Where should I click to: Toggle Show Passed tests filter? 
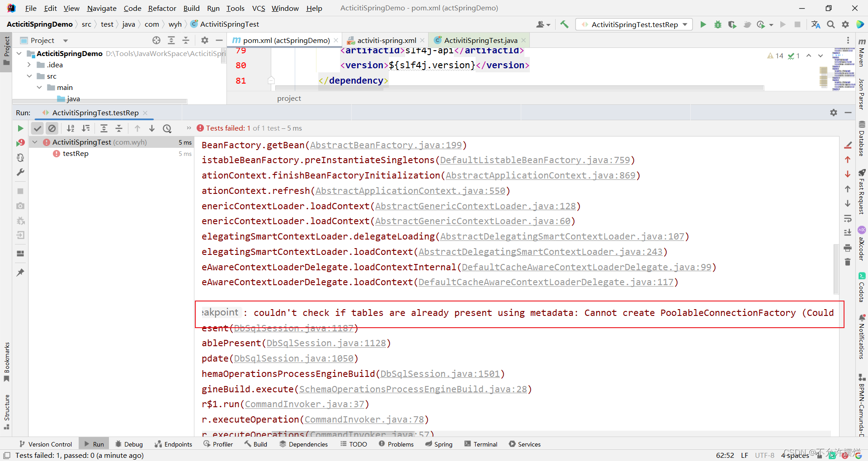point(38,128)
